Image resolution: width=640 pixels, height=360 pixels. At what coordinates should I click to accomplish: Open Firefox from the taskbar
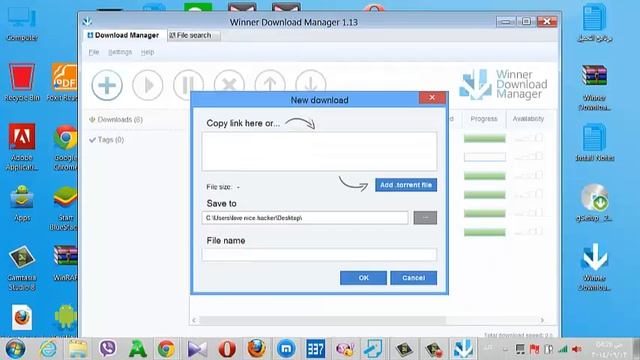coord(256,349)
